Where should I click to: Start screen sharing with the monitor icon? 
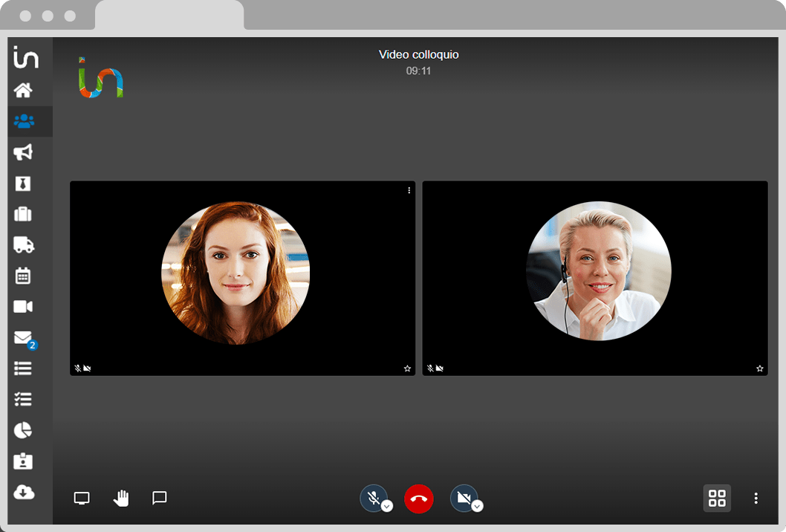pos(82,498)
